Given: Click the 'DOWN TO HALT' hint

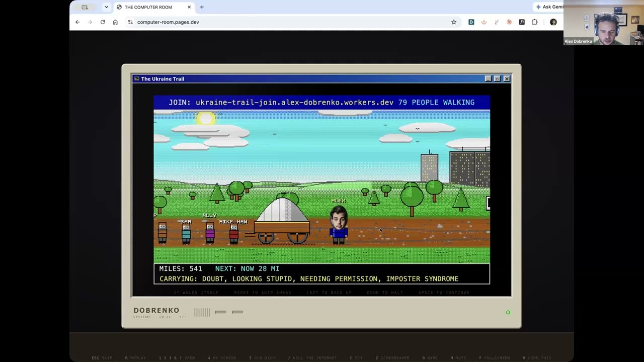Looking at the screenshot, I should tap(385, 293).
